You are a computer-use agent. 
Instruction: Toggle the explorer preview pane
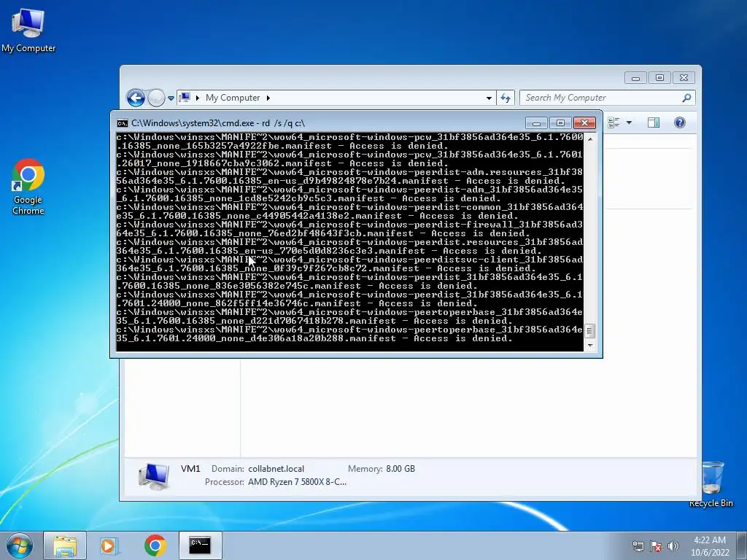click(x=654, y=122)
